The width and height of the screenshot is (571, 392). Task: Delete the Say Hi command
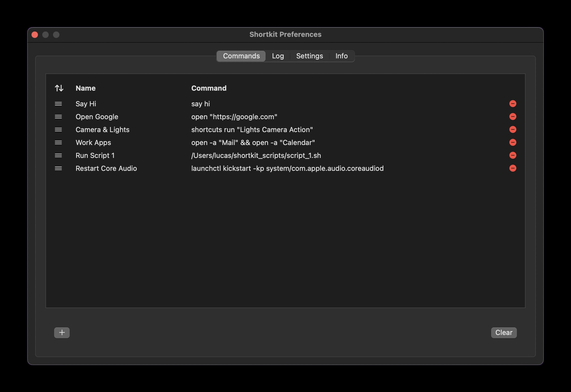point(513,104)
